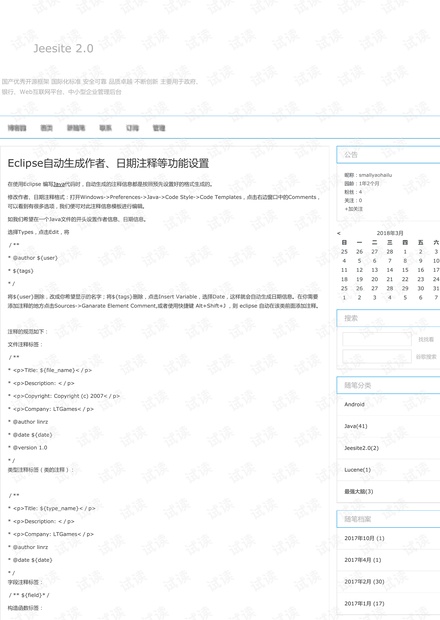The image size is (440, 620).
Task: Click the +加关注 follow link
Action: point(353,209)
